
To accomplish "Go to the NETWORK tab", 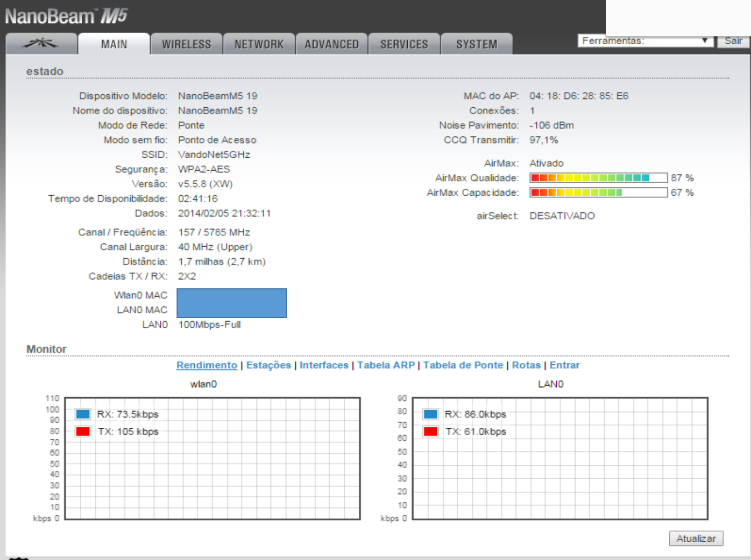I will tap(259, 44).
